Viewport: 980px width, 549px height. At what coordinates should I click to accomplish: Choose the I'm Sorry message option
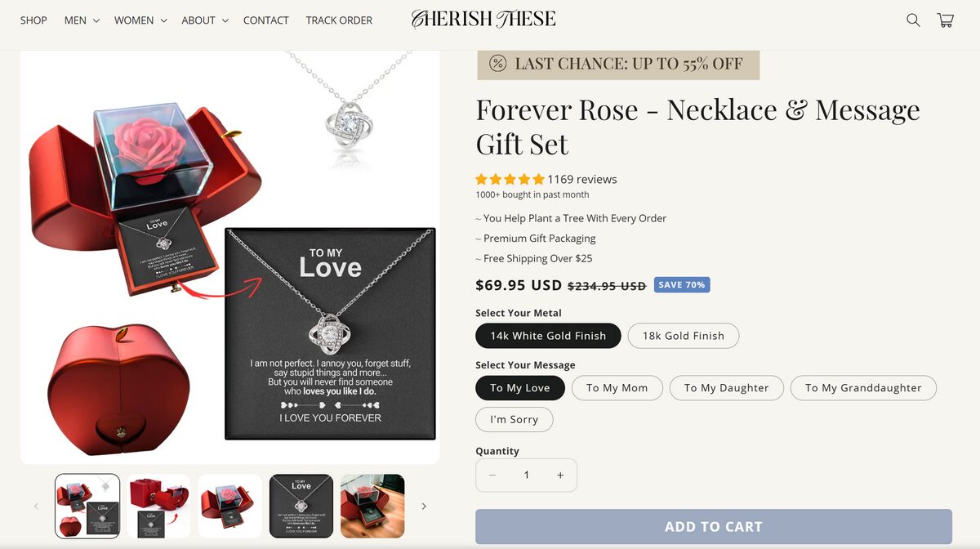tap(514, 419)
